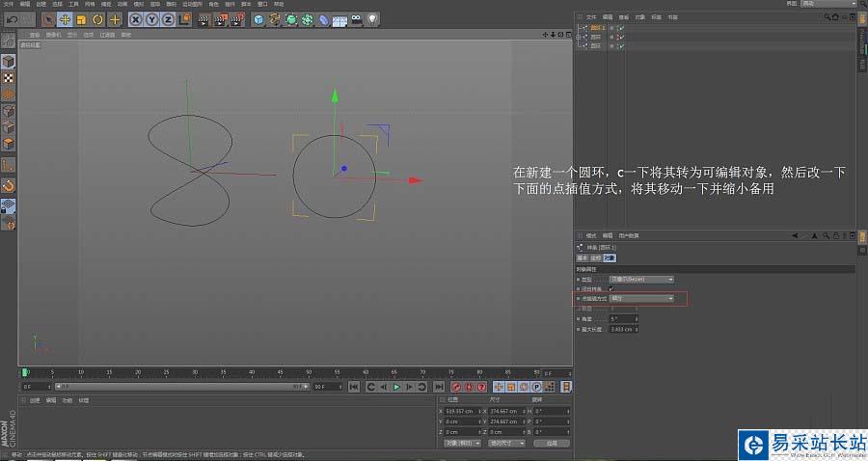
Task: Open the point interpolation dropdown in red box
Action: pos(641,299)
